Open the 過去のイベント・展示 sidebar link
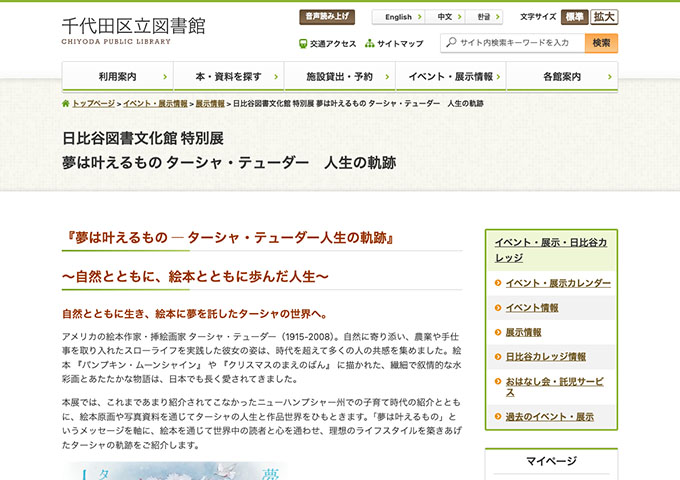 point(549,417)
